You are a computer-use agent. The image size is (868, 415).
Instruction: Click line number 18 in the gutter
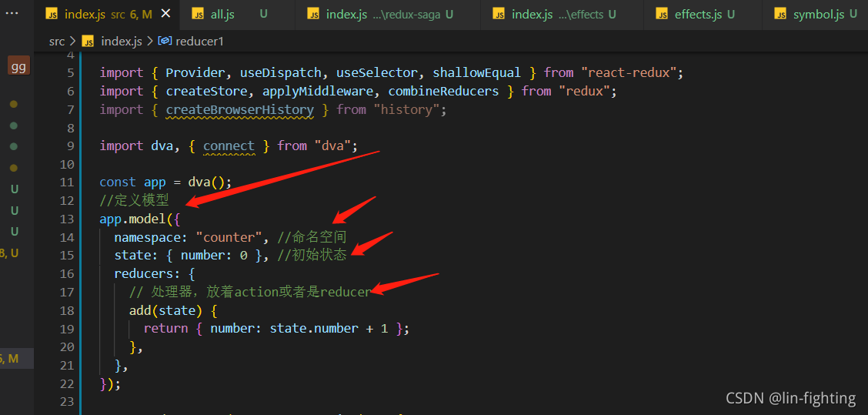click(66, 310)
